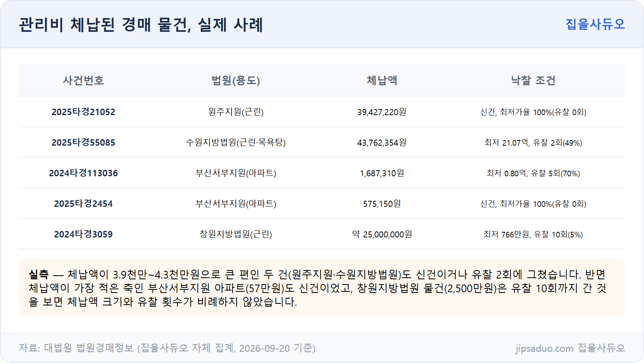Select the condition 최저 21.07억, 유찰 2회(49%)
This screenshot has width=644, height=363.
533,142
